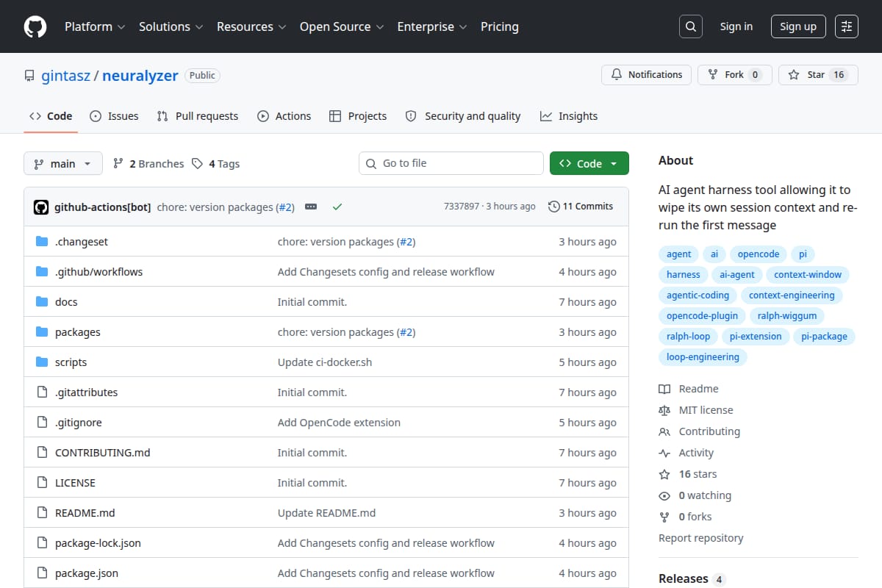Click the loop-engineering topic tag
The width and height of the screenshot is (882, 588).
pyautogui.click(x=703, y=357)
